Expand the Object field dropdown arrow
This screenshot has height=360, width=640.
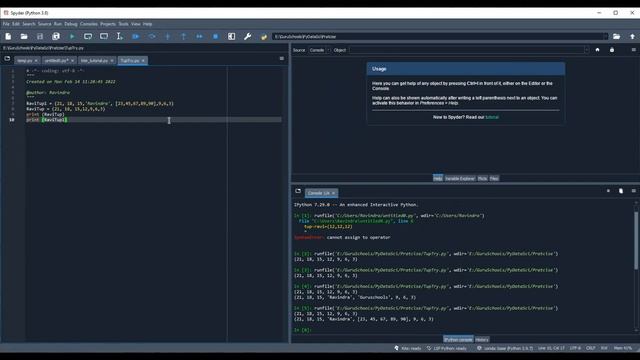coord(587,50)
